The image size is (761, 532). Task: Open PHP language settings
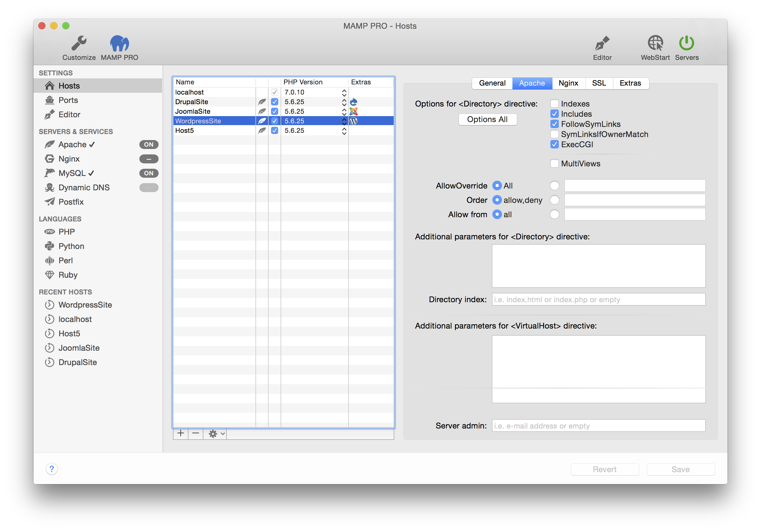point(60,232)
